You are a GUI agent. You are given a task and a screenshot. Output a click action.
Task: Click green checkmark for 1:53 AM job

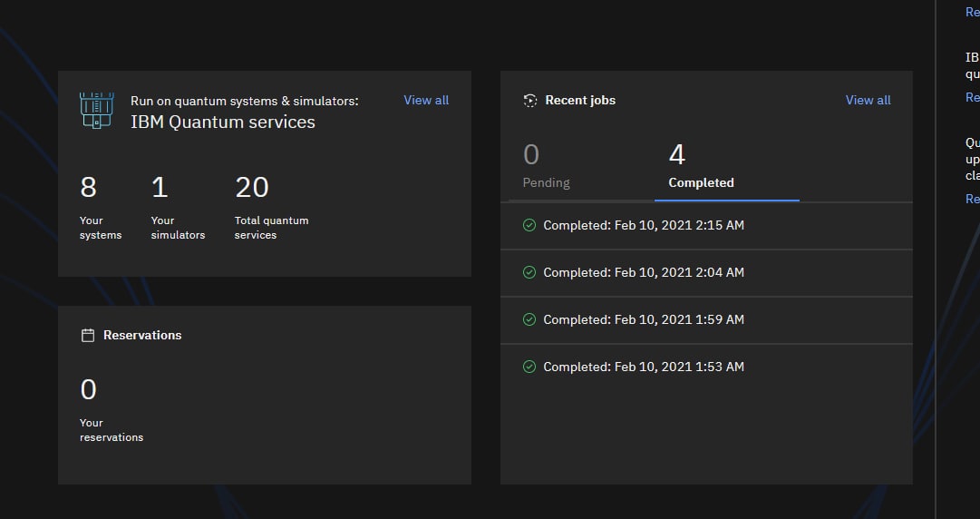pyautogui.click(x=529, y=367)
